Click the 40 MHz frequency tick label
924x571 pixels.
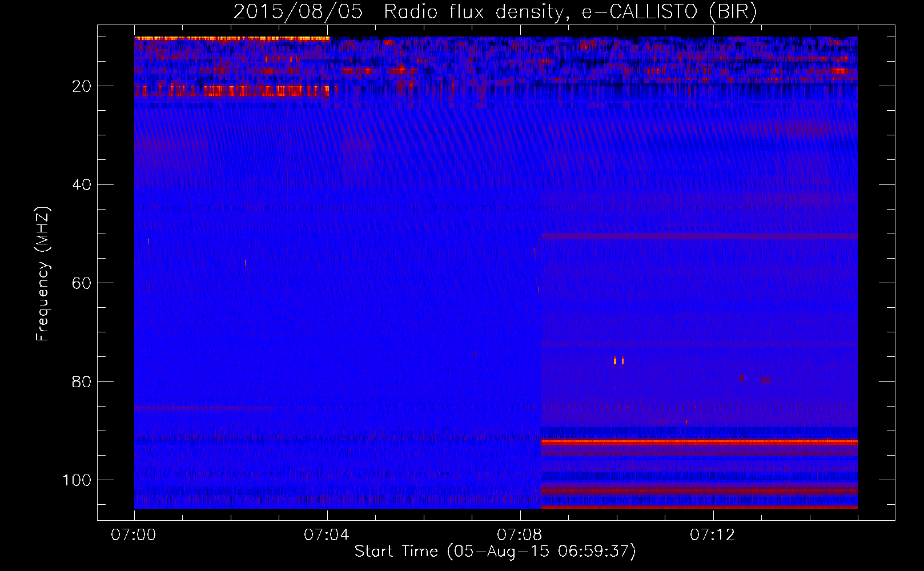coord(82,184)
